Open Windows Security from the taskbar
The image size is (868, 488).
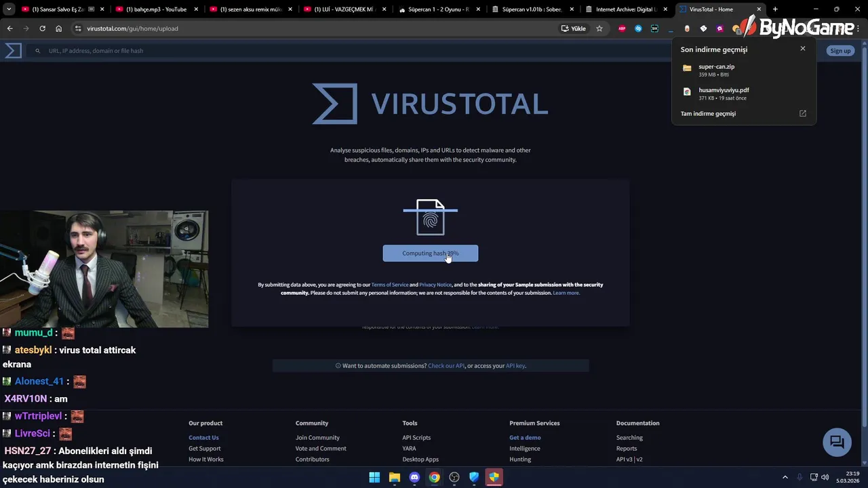tap(494, 477)
